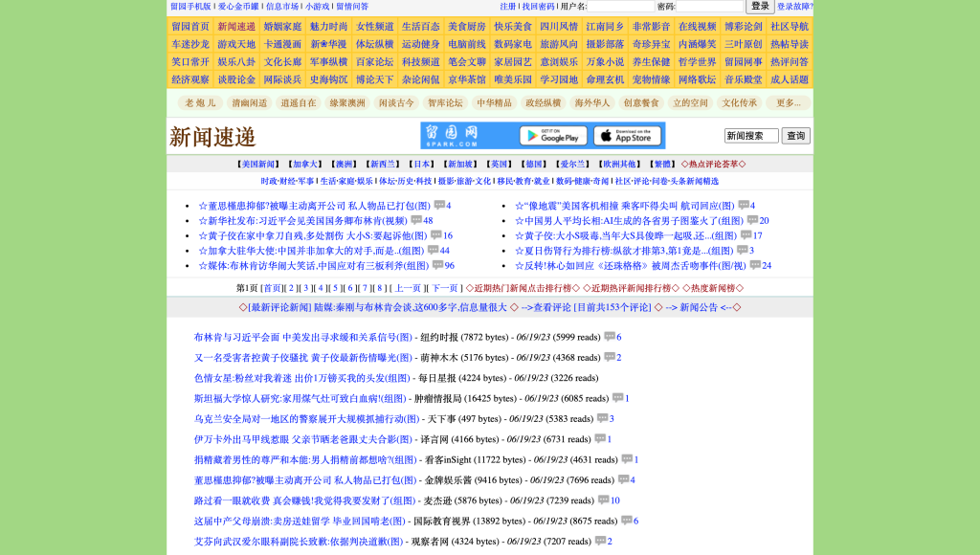Image resolution: width=980 pixels, height=555 pixels.
Task: Click the 更多... pill to show more forums
Action: pos(789,103)
